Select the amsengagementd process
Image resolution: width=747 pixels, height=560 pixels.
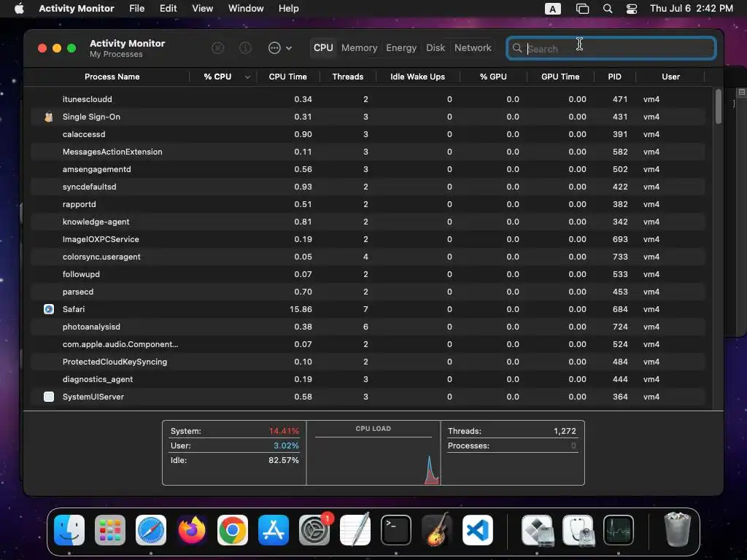point(368,169)
